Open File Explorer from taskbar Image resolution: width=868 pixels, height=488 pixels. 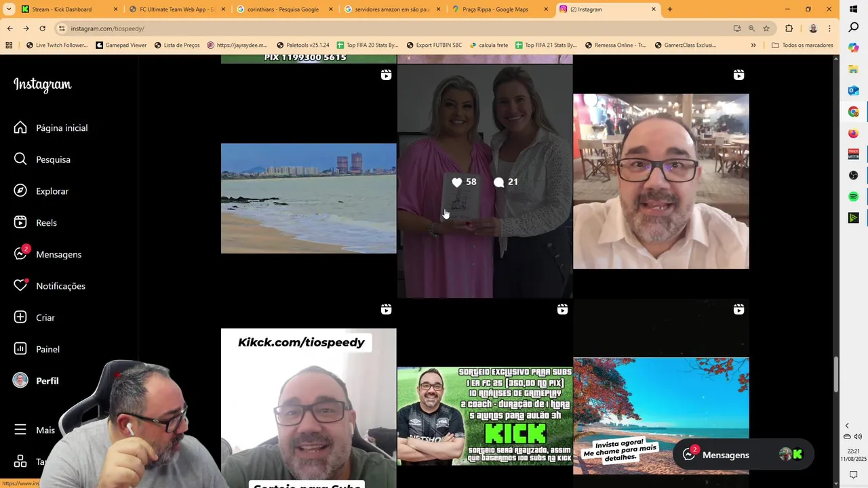[854, 70]
